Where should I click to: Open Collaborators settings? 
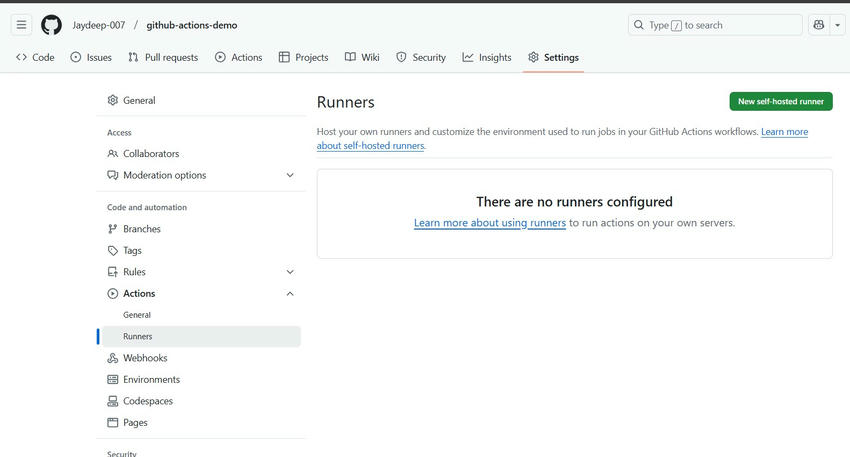201,153
